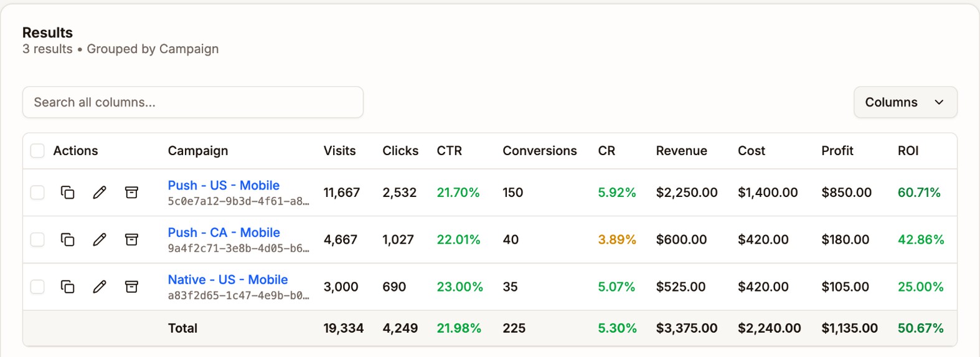Click the 21.70% CTR value
Screen dimensions: 980x357
(458, 193)
